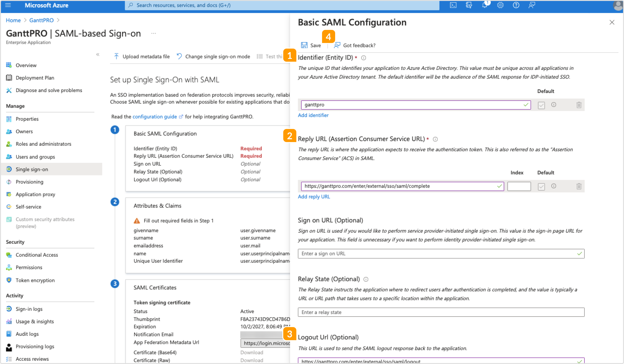Show info for Reply URL heading
Image resolution: width=624 pixels, height=364 pixels.
pos(435,139)
